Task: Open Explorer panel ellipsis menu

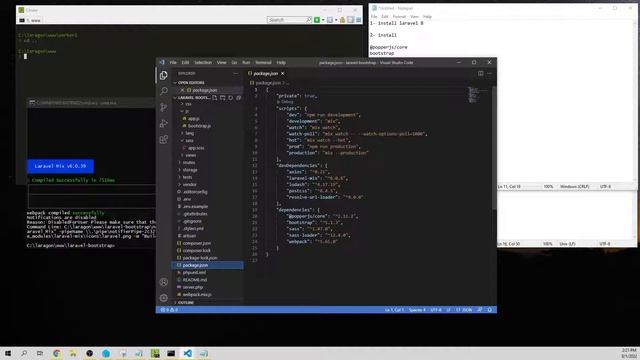Action: pyautogui.click(x=236, y=73)
